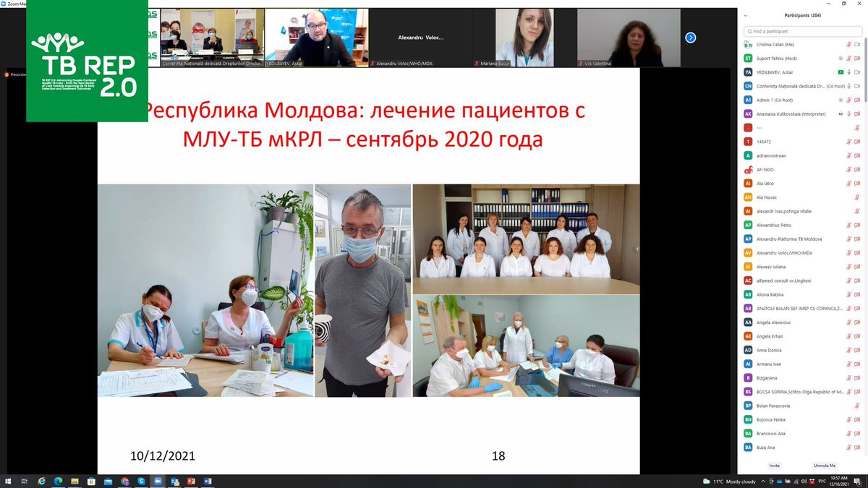The height and width of the screenshot is (488, 868).
Task: Click the green feedback icon beside YEDILBAYEV, Askar
Action: pyautogui.click(x=841, y=72)
